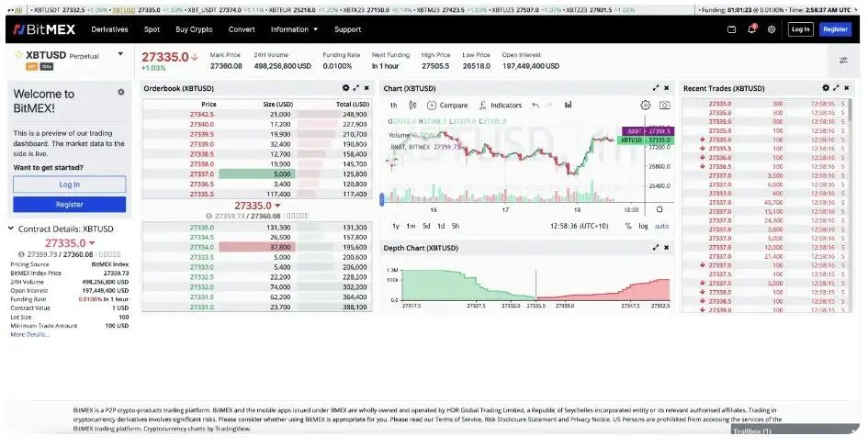This screenshot has height=447, width=868.
Task: Open Buy Crypto page
Action: (194, 29)
